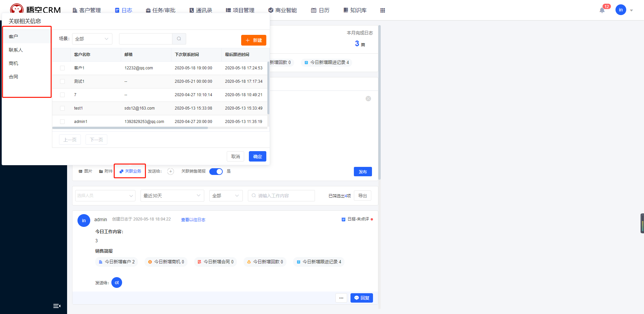Image resolution: width=644 pixels, height=314 pixels.
Task: Click 今日新增商机 0 in the log entry
Action: (x=166, y=262)
